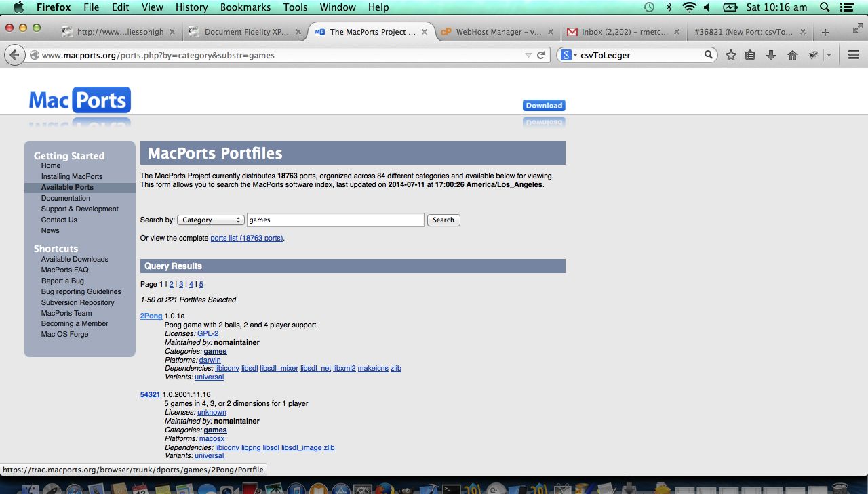Reload the current page

click(540, 55)
